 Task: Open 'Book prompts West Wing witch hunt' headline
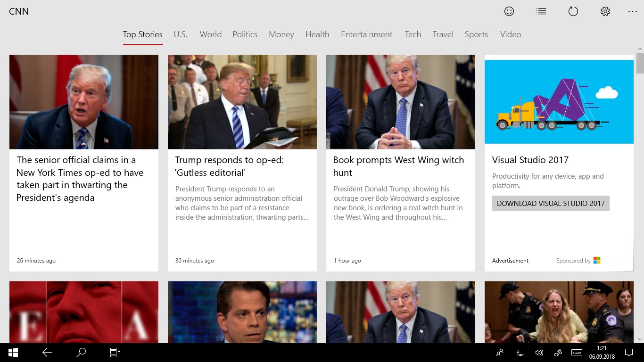click(399, 166)
